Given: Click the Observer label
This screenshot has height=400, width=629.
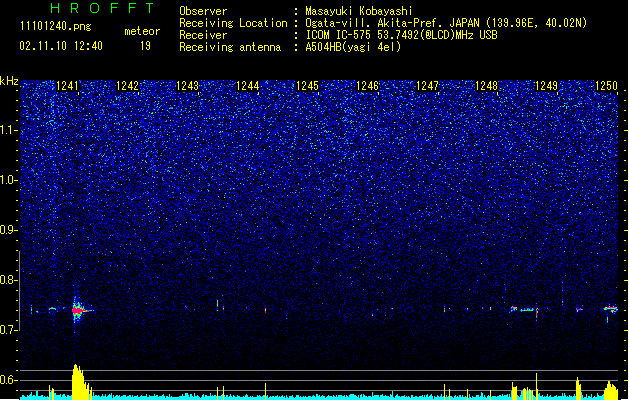Looking at the screenshot, I should 203,11.
